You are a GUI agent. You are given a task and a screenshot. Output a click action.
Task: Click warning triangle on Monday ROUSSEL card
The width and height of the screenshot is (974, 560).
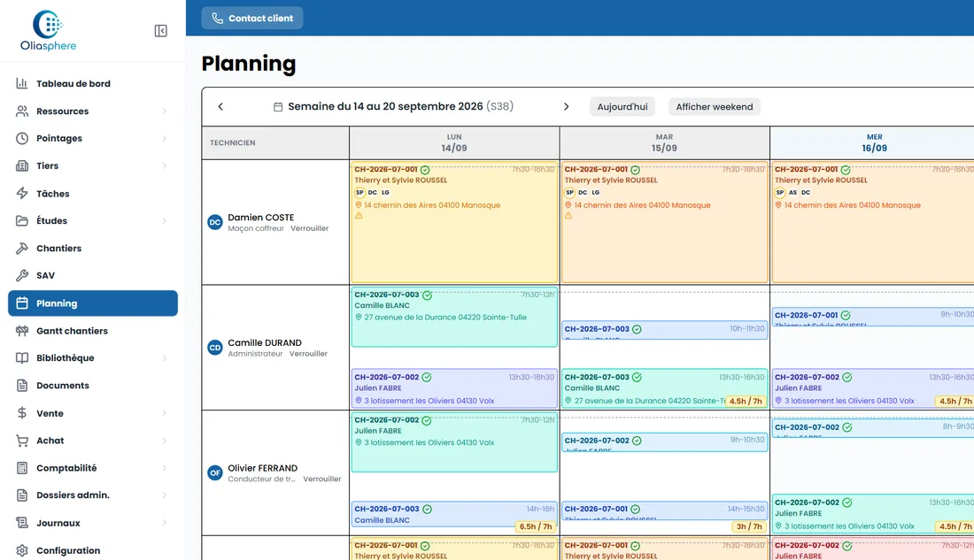[x=359, y=216]
